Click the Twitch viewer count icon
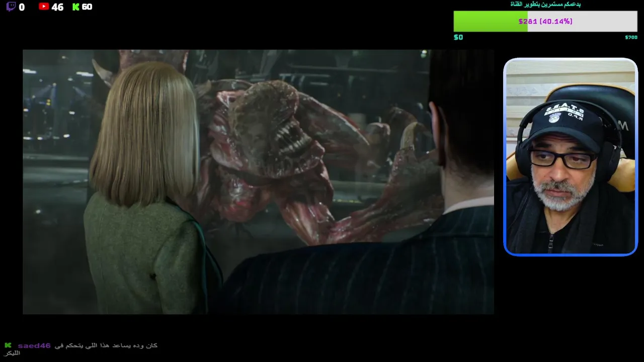The height and width of the screenshot is (362, 644). 11,7
